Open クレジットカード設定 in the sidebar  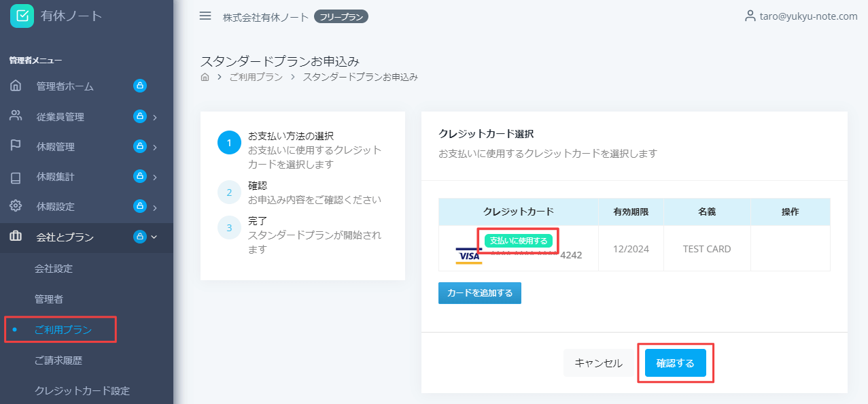coord(82,390)
